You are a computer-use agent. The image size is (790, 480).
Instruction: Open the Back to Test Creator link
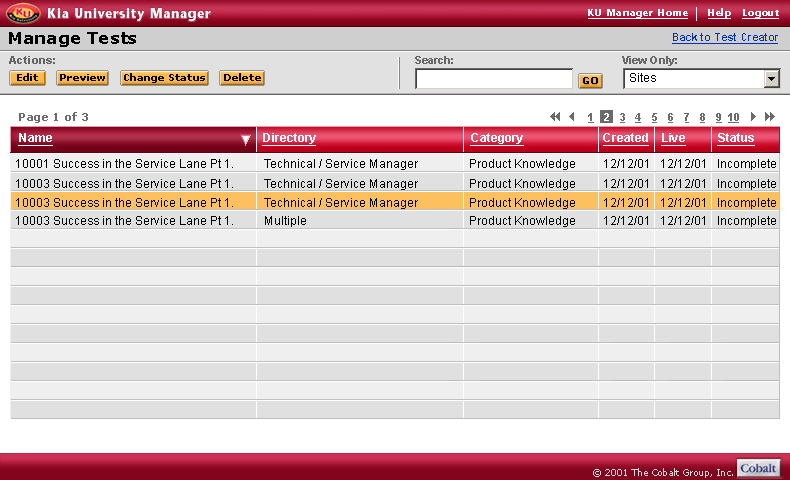tap(724, 38)
